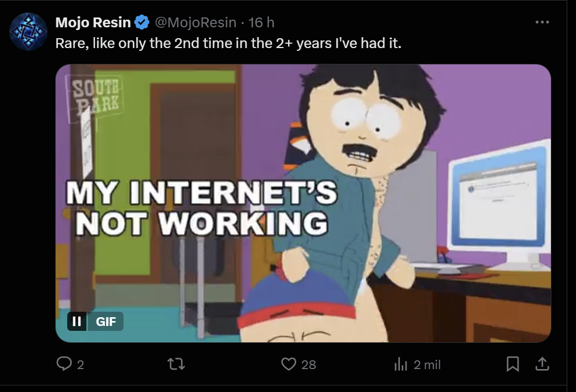Open the Mojo Resin display name link

point(93,22)
